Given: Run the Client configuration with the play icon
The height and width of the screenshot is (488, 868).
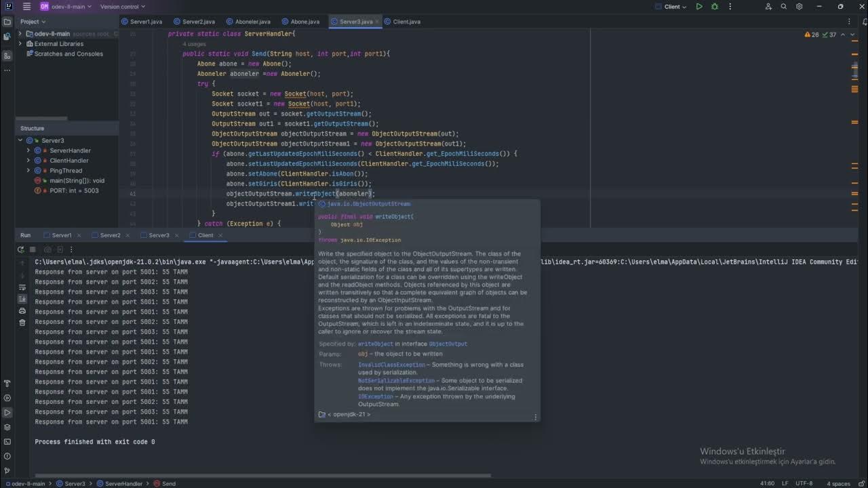Looking at the screenshot, I should (x=699, y=7).
